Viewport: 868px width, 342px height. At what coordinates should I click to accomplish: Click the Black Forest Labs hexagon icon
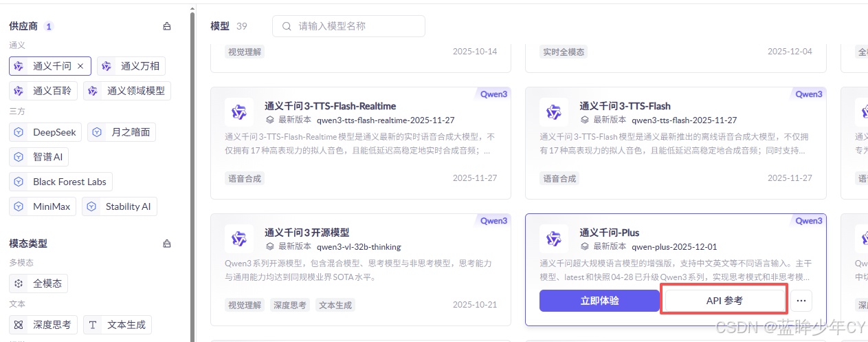[x=19, y=182]
